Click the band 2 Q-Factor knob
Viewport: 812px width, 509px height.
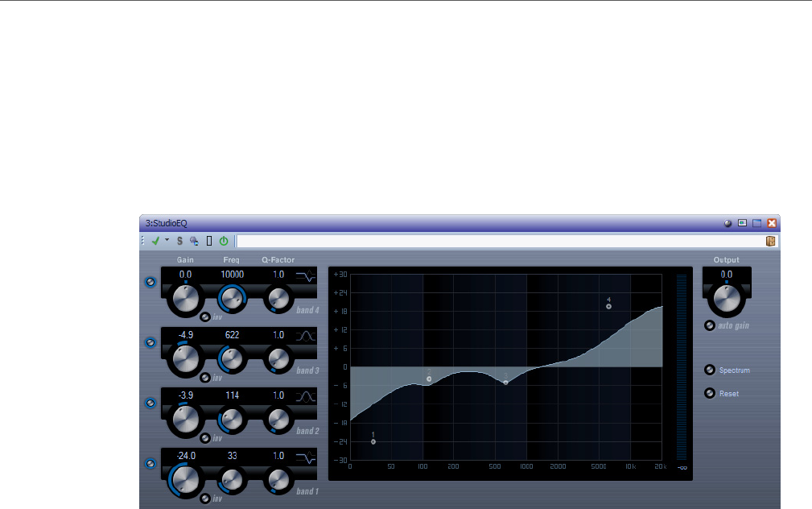coord(278,420)
